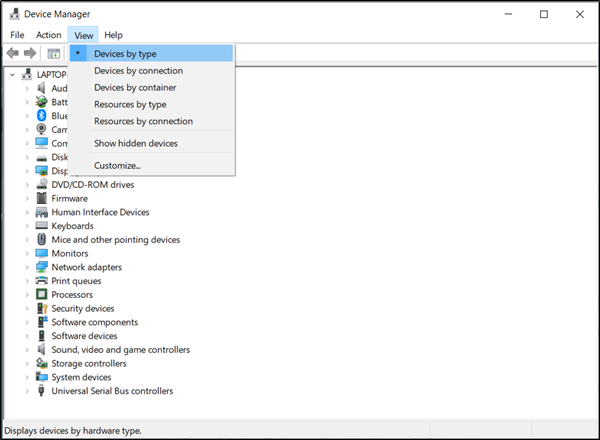Click the Security devices key icon
This screenshot has height=440, width=600.
[x=42, y=308]
